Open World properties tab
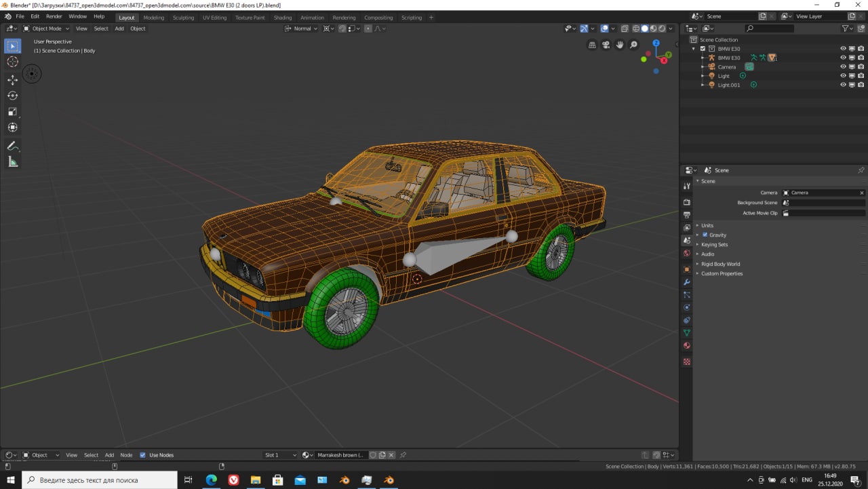This screenshot has width=868, height=489. [x=687, y=254]
